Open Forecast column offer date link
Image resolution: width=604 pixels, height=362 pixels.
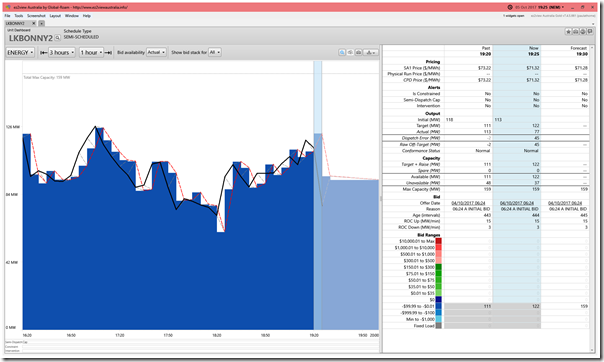coord(565,203)
